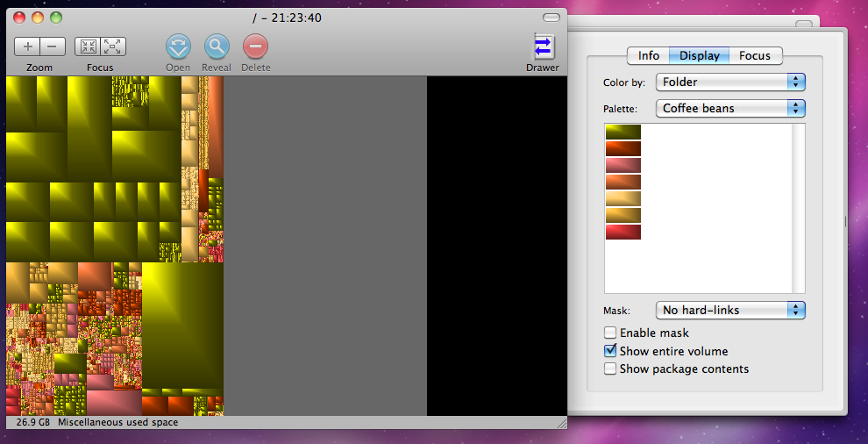Select the dark orange-red palette swatch
The image size is (868, 444).
click(x=623, y=148)
